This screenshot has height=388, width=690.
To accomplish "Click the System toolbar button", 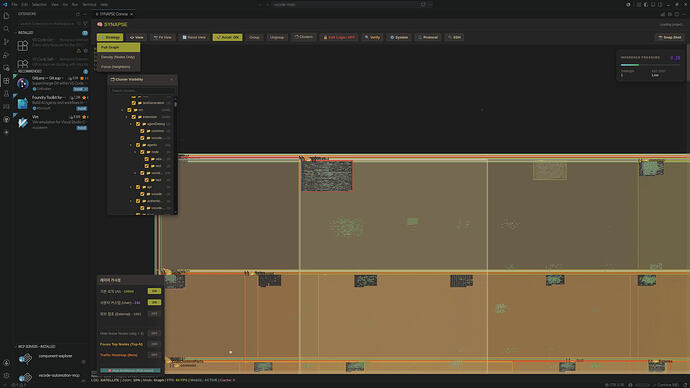I will 399,37.
